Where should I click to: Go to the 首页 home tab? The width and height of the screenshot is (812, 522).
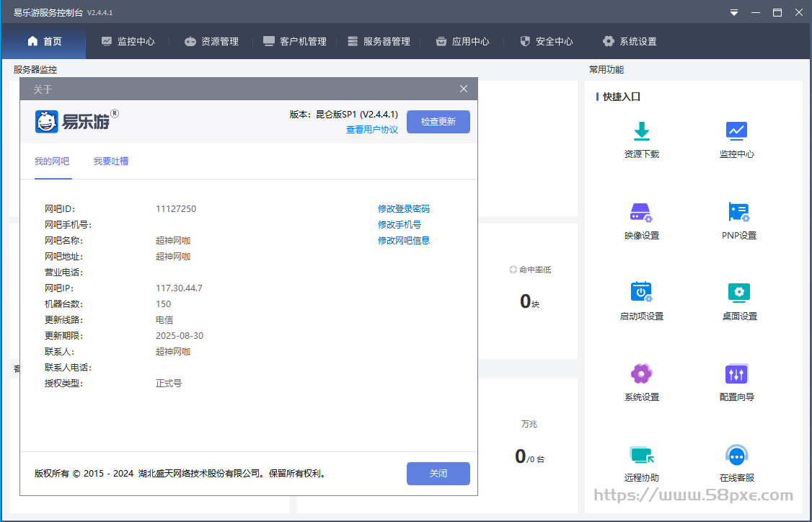click(x=45, y=41)
